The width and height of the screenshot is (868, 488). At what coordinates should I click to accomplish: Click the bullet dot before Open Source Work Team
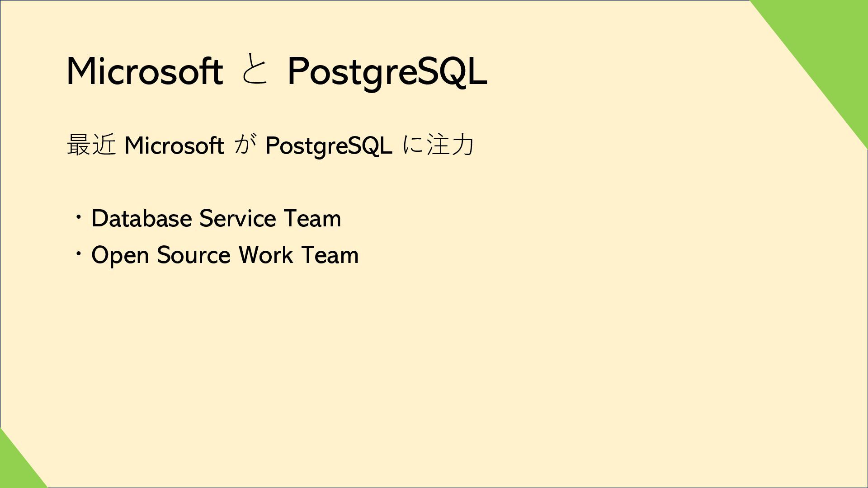point(79,255)
